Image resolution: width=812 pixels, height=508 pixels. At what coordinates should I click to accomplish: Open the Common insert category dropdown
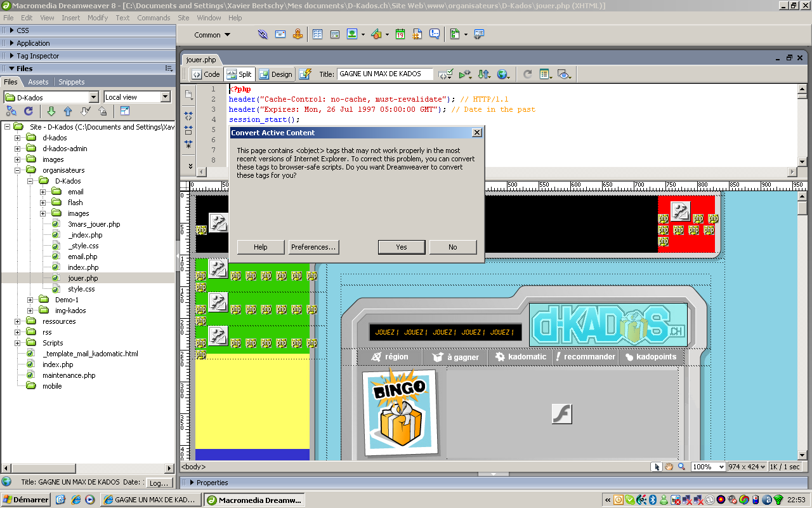(x=213, y=35)
